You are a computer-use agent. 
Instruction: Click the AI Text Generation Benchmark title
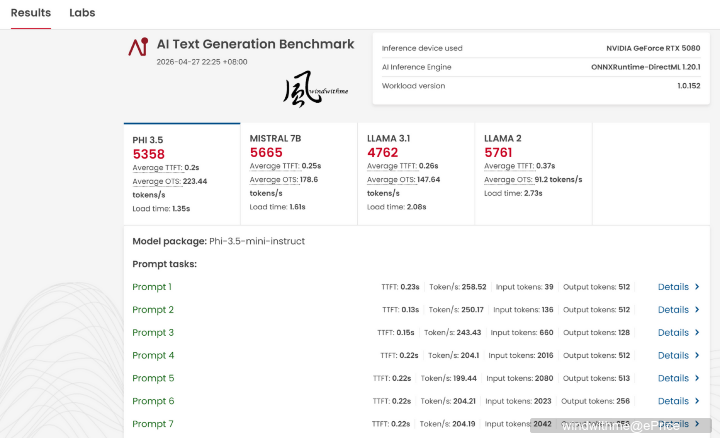click(255, 44)
